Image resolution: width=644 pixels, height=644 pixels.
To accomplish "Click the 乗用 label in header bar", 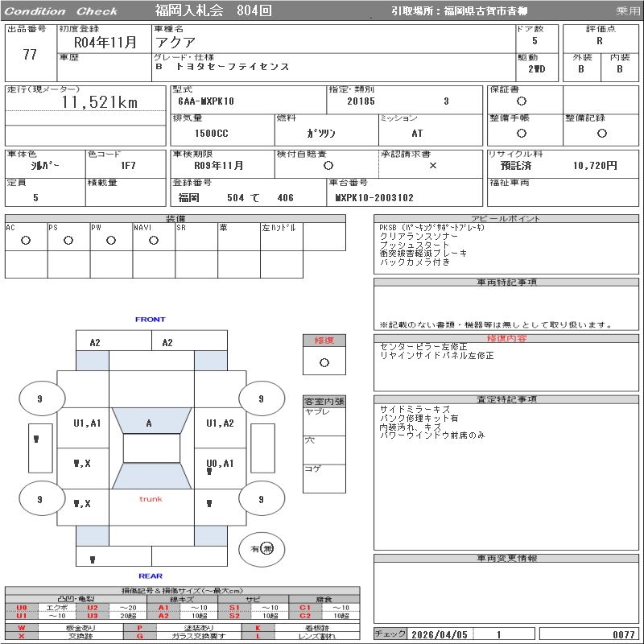I will click(x=627, y=11).
